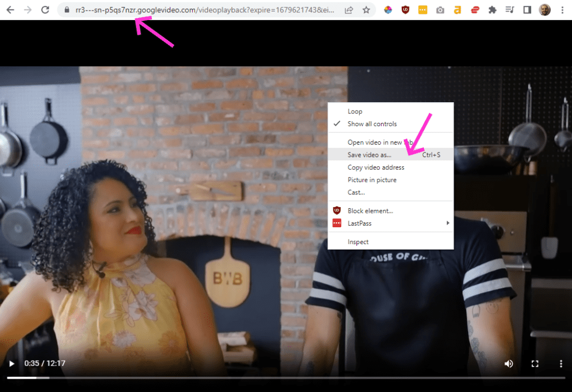Click the video progress seek bar

pos(279,378)
